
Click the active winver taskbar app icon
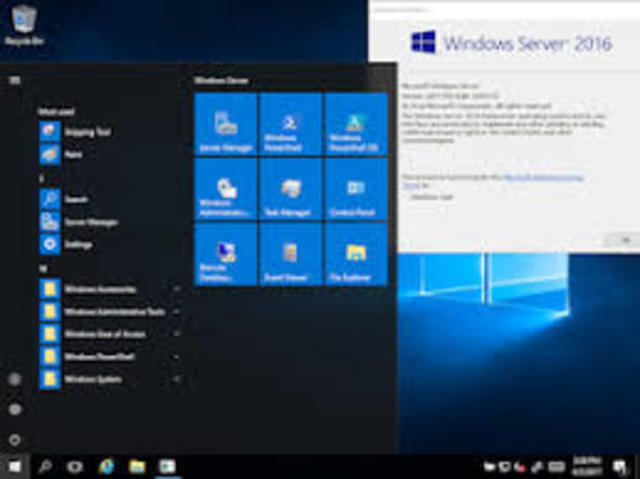coord(167,466)
